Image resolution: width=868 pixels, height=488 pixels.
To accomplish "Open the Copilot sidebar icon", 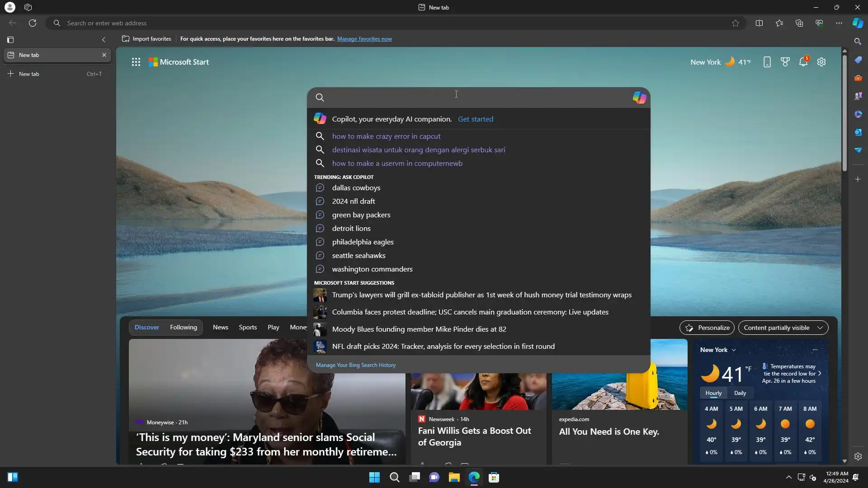I will click(858, 23).
